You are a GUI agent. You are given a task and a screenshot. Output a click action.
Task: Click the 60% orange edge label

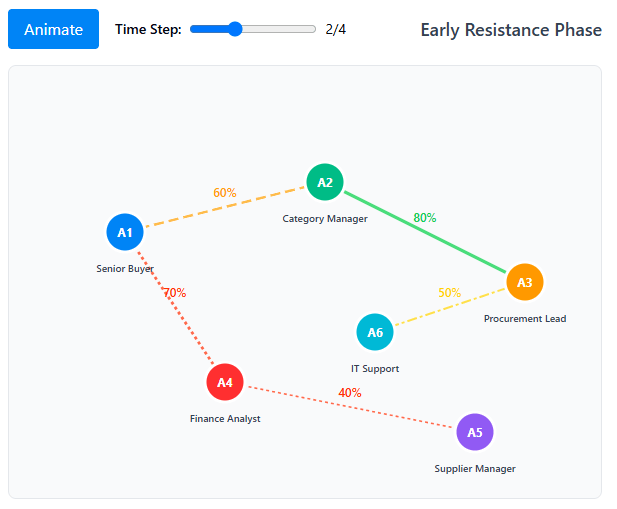click(224, 192)
